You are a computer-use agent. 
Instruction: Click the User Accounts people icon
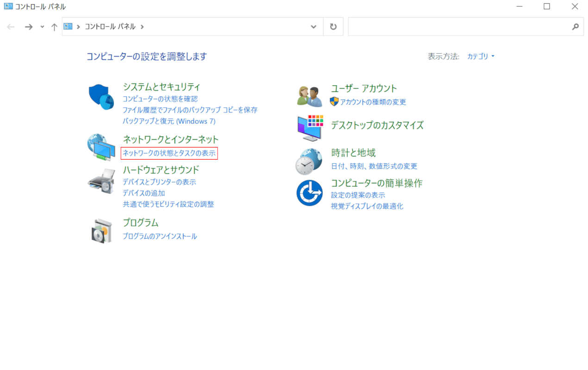point(309,96)
